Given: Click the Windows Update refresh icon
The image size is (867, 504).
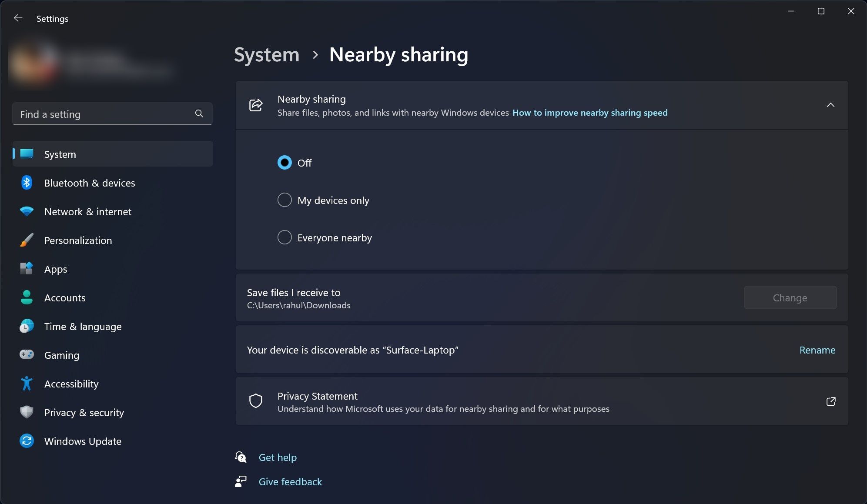Looking at the screenshot, I should [27, 441].
